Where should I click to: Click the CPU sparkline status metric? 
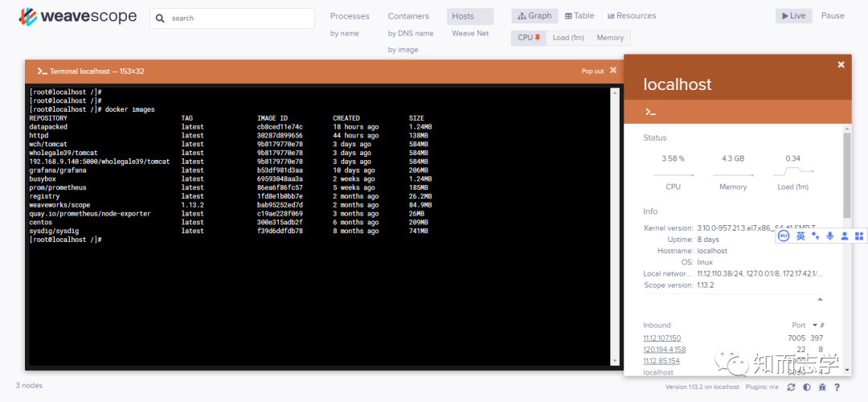point(674,174)
